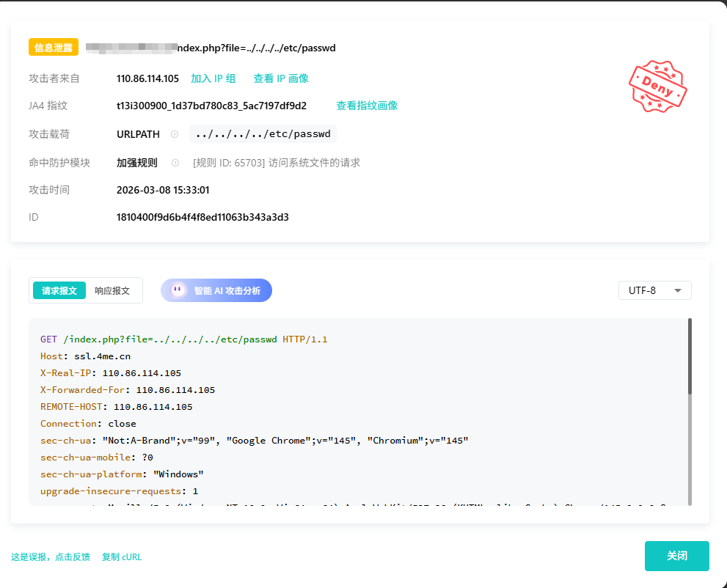Screen dimensions: 727x588
Task: Click the 关闭 button
Action: coord(676,556)
